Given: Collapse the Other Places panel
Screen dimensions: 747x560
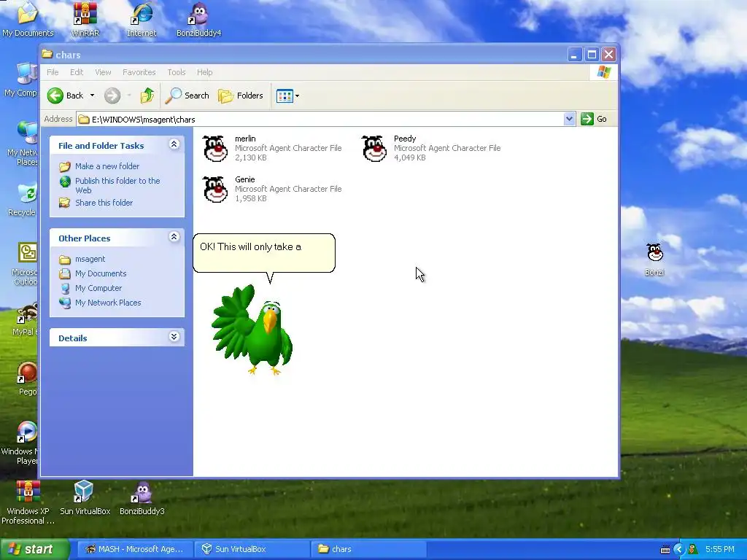Looking at the screenshot, I should (x=174, y=237).
